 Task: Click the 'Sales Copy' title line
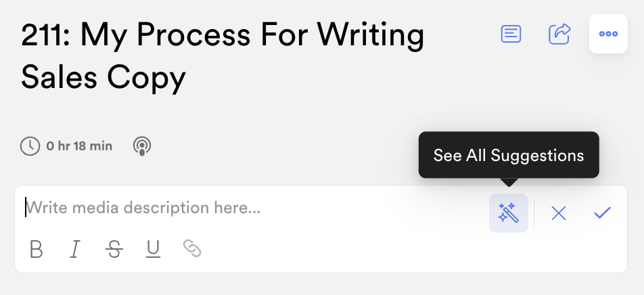103,77
